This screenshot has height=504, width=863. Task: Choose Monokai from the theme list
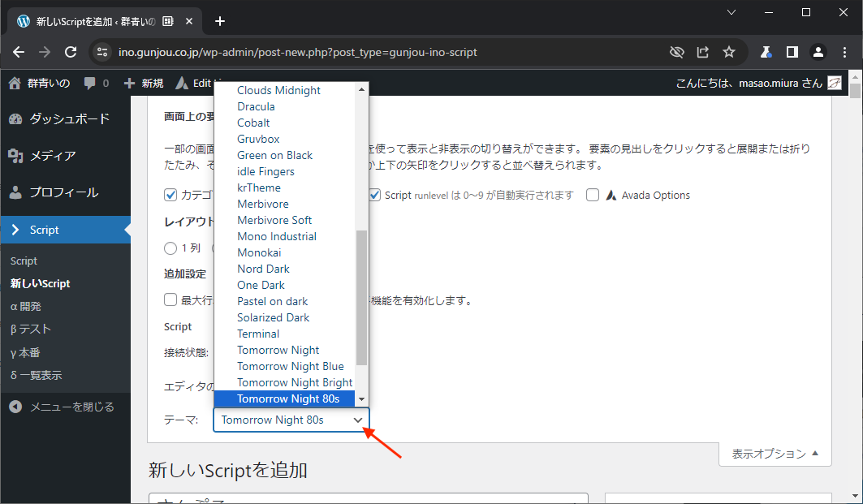[x=259, y=252]
